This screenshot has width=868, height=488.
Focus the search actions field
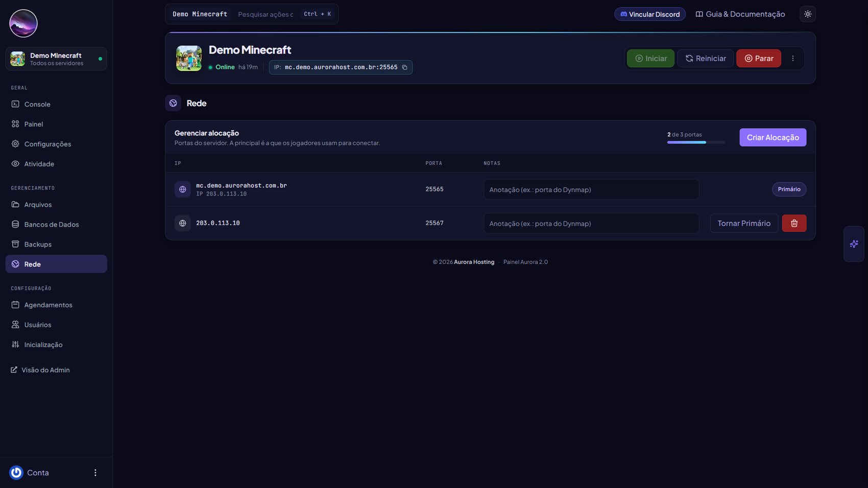coord(266,14)
